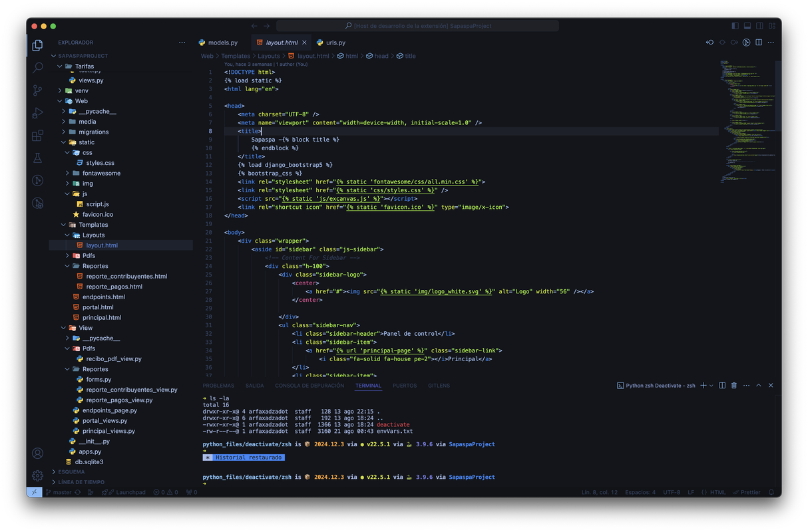Open new terminal profile dropdown
Screen dimensions: 808x532
711,386
